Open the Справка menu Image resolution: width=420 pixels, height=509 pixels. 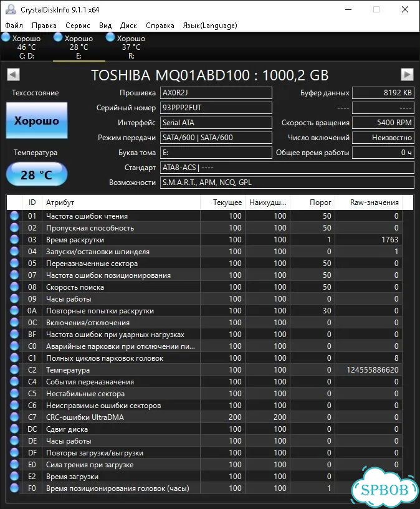point(160,26)
